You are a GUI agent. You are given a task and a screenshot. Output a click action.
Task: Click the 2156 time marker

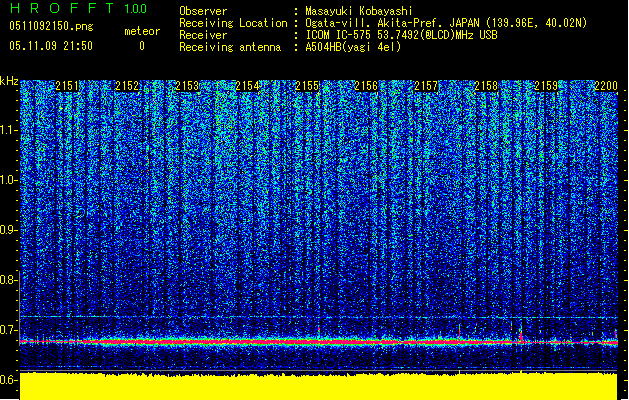(x=366, y=86)
